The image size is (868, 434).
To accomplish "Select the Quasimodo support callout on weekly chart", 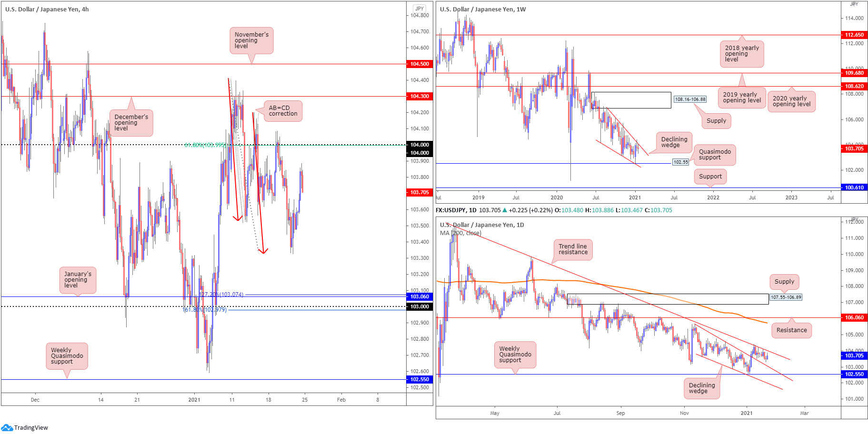I will click(x=715, y=155).
